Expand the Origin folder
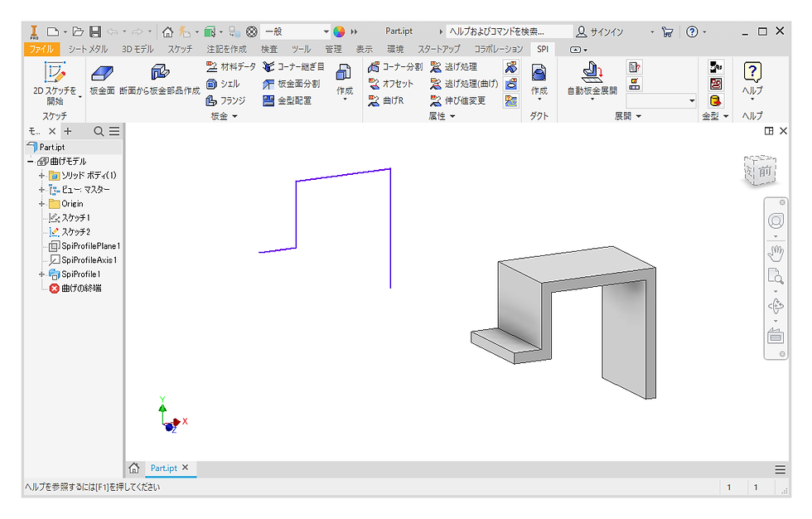This screenshot has height=519, width=812. pyautogui.click(x=41, y=204)
